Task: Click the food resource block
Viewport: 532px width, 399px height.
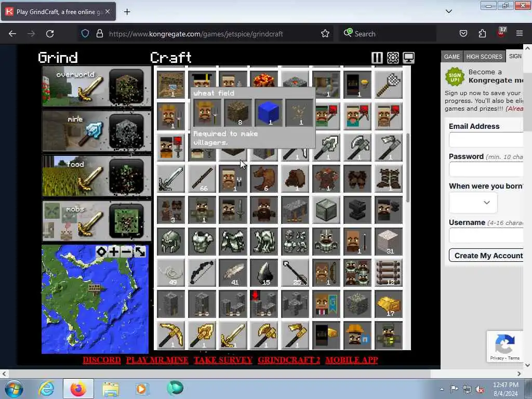Action: 126,176
